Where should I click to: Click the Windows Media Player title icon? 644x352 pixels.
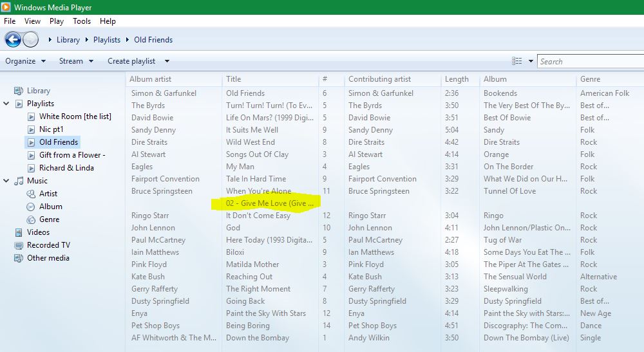(x=5, y=7)
